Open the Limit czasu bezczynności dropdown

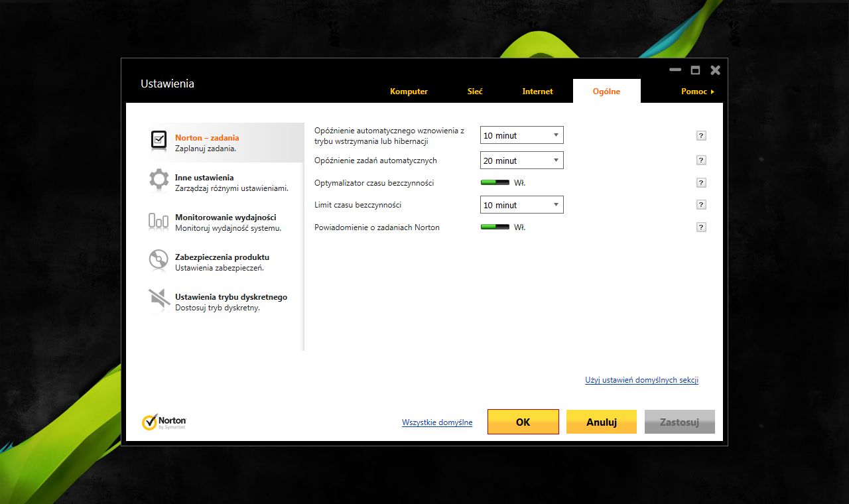click(522, 205)
